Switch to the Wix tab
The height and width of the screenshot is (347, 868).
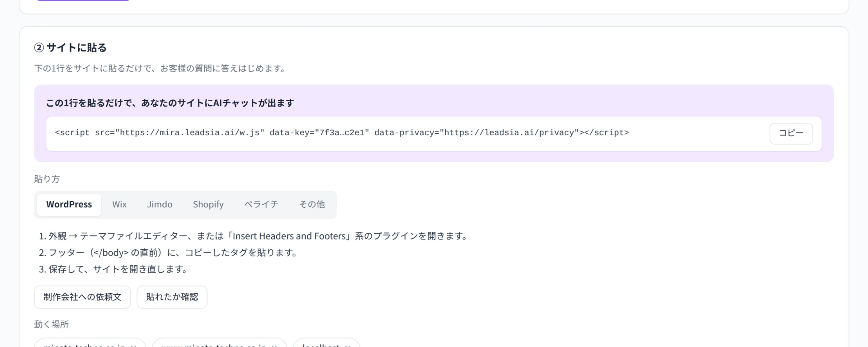[x=119, y=205]
